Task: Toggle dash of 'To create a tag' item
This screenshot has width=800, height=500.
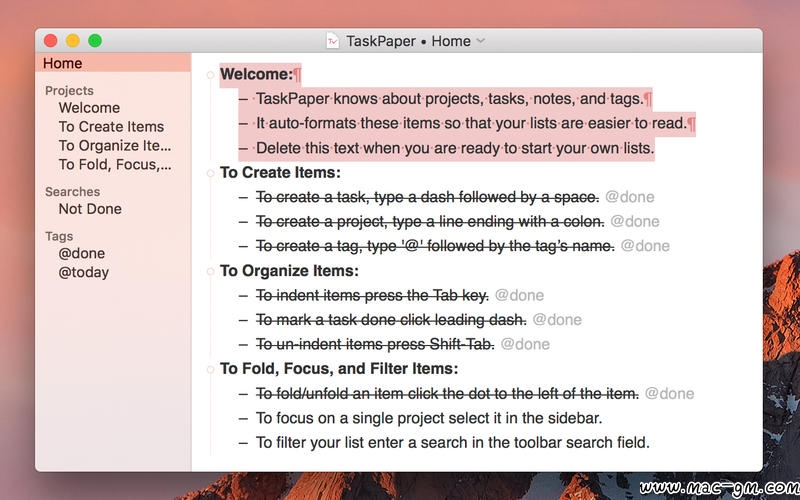Action: point(243,246)
